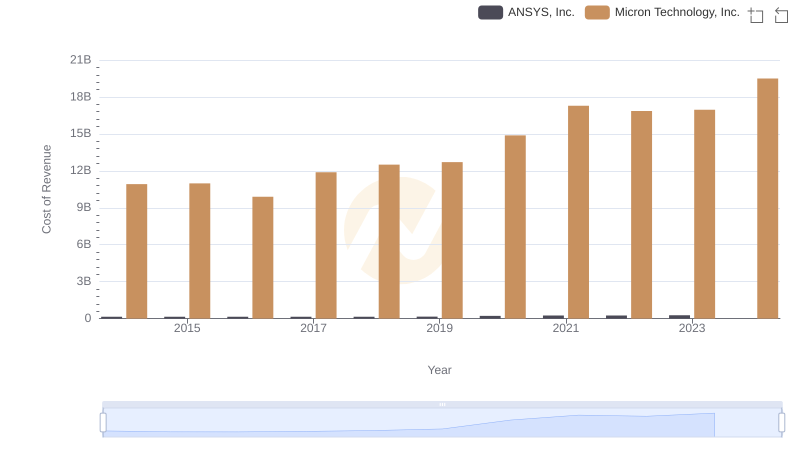Click the top drag grip of zoom slider
The image size is (800, 461).
(x=442, y=404)
